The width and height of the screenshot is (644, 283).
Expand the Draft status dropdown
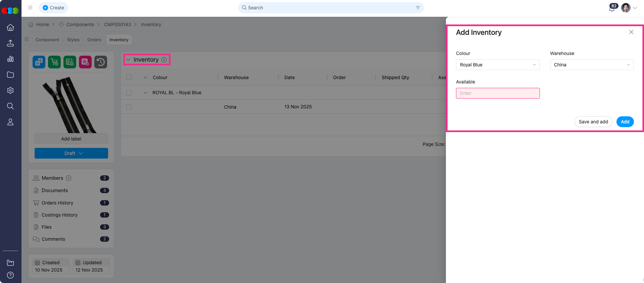coord(71,153)
